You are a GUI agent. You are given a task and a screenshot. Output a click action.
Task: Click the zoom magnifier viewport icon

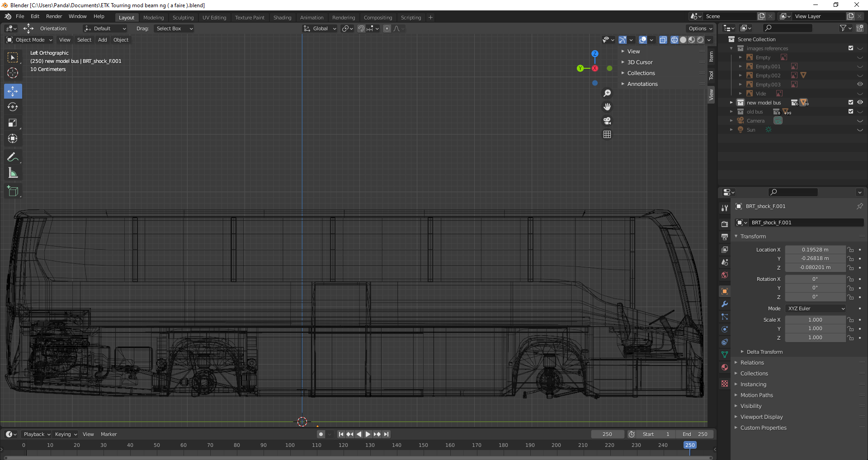pyautogui.click(x=607, y=93)
